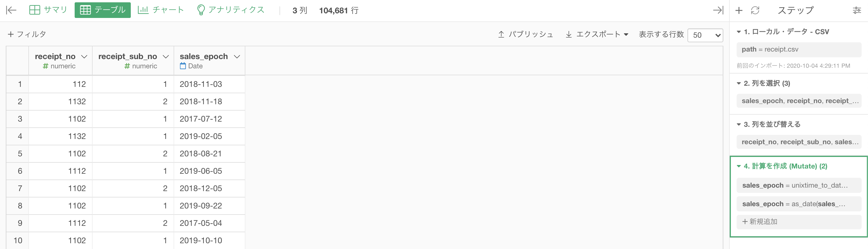This screenshot has height=249, width=868.
Task: Click the エクスポート download icon
Action: tap(569, 34)
